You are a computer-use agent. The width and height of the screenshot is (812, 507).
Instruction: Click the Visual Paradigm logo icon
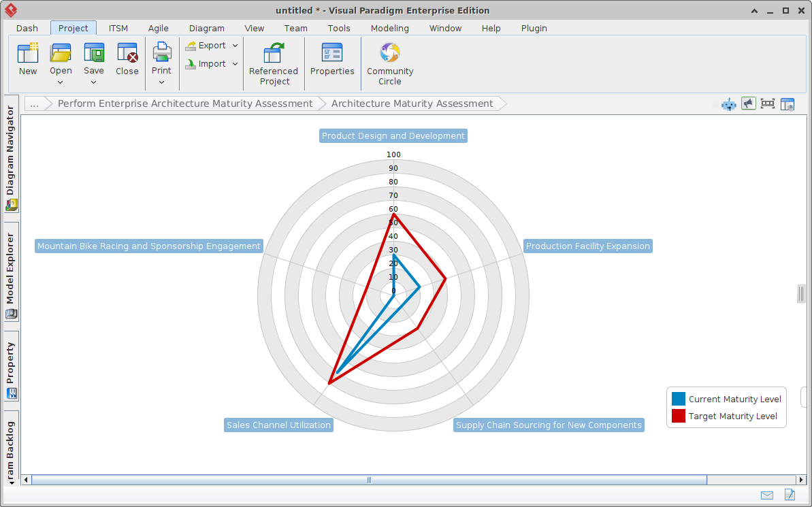click(10, 10)
